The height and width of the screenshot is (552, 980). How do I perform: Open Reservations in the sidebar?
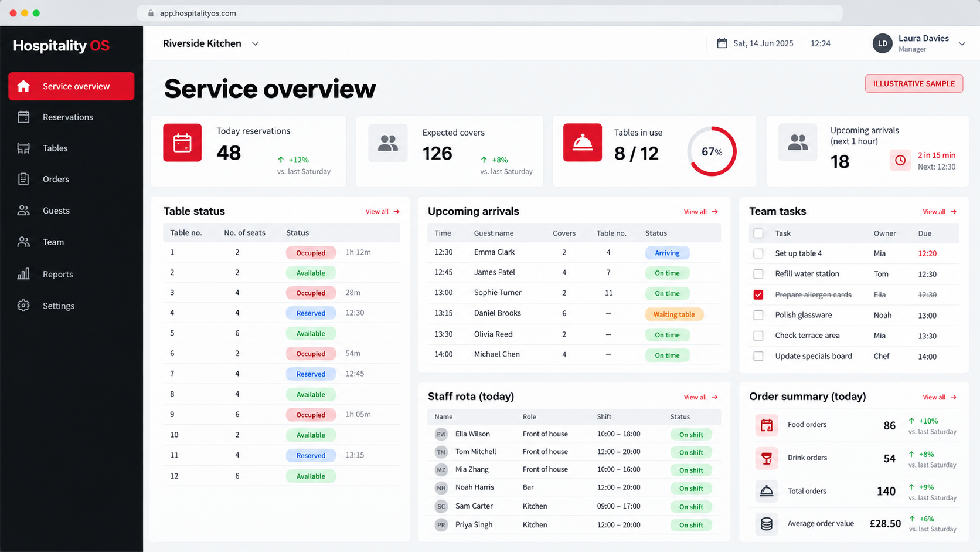71,117
